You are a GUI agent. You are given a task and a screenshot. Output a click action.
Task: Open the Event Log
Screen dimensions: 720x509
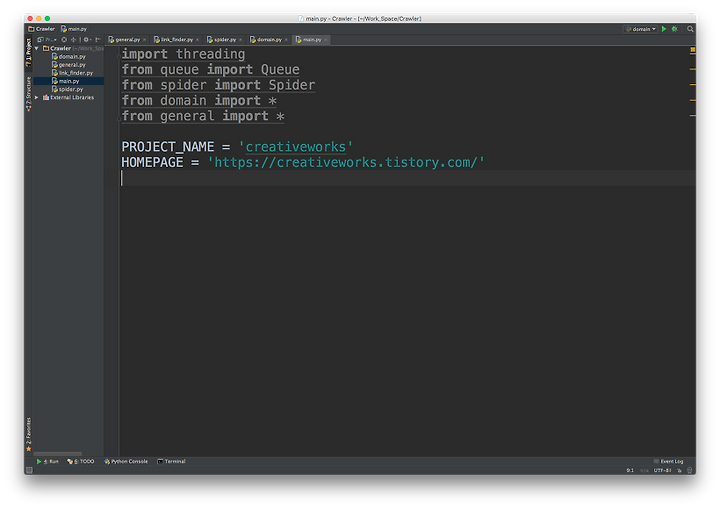point(669,461)
